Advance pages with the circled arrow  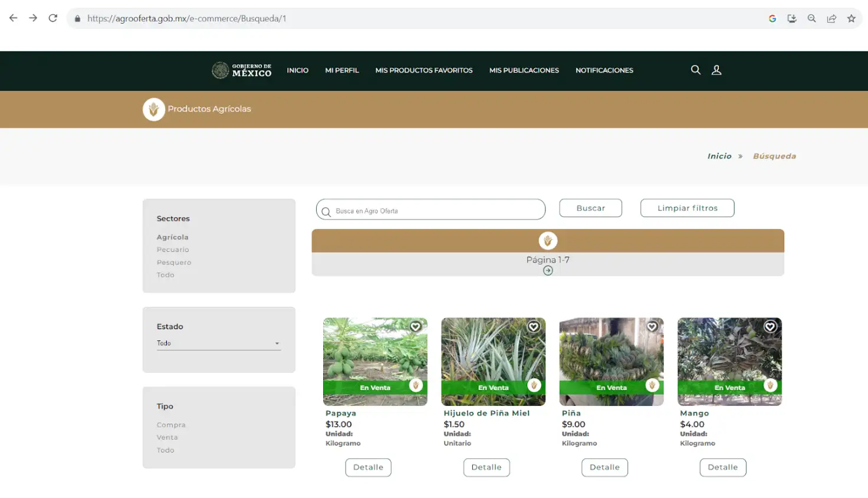pos(548,270)
